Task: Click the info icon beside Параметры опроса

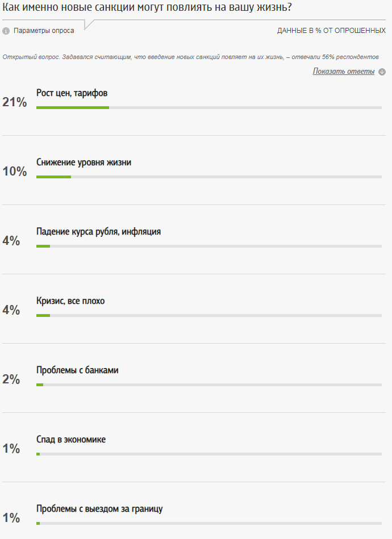Action: (x=6, y=31)
